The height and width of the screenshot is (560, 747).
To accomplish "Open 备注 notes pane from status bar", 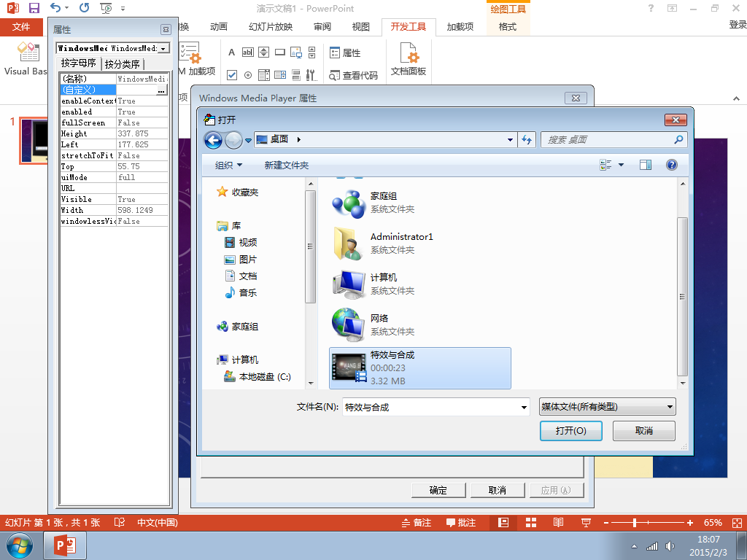I will tap(417, 522).
